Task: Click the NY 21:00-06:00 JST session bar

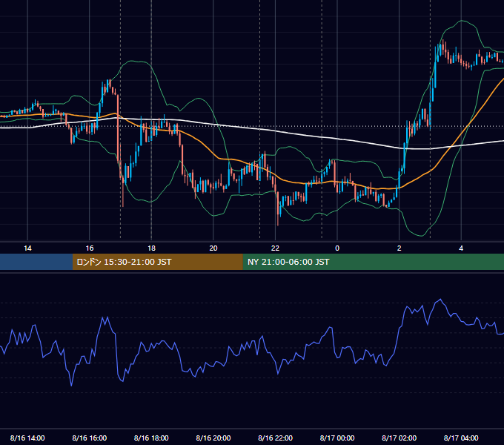Action: (373, 262)
